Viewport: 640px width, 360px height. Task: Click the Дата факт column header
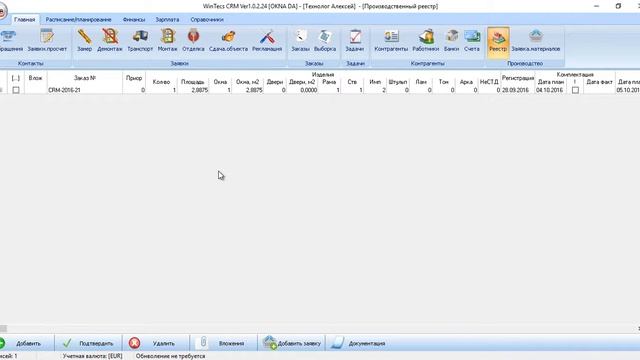tap(599, 82)
